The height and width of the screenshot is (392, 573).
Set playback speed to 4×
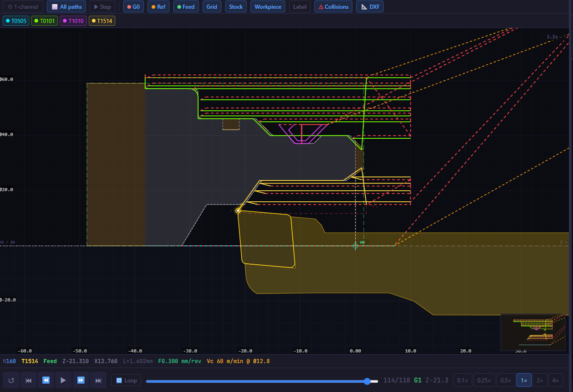556,381
